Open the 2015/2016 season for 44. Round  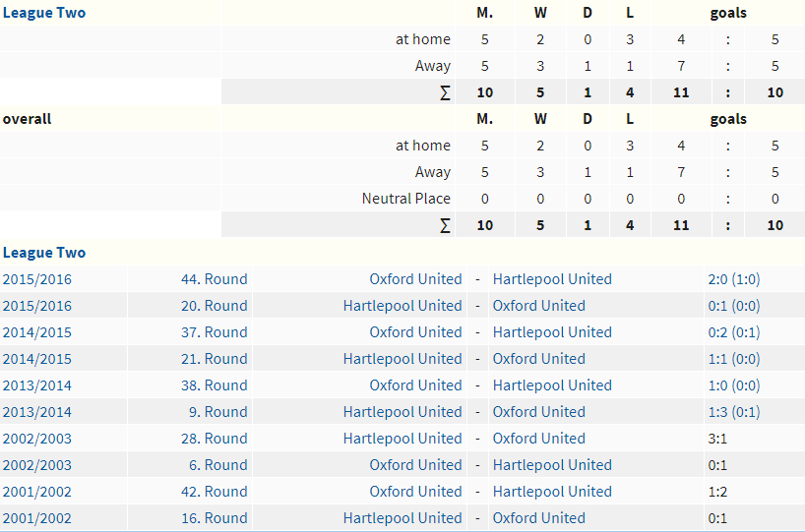[x=37, y=279]
